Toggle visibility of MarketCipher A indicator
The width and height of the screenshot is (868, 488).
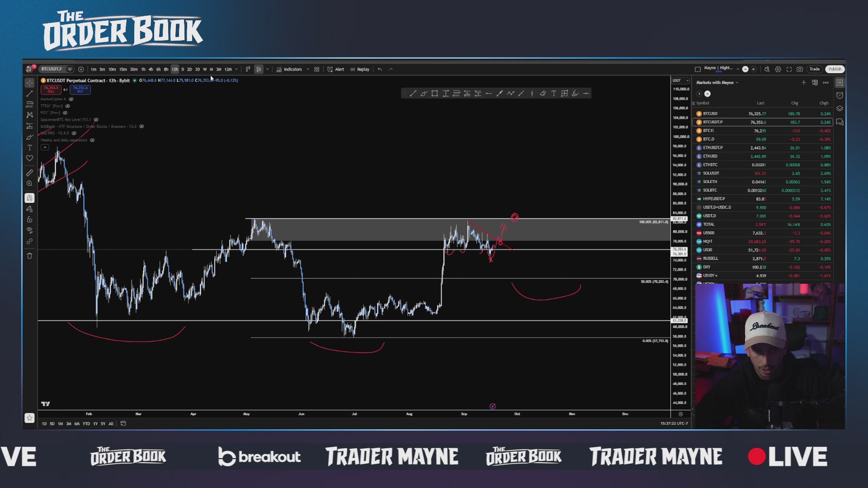click(x=71, y=99)
